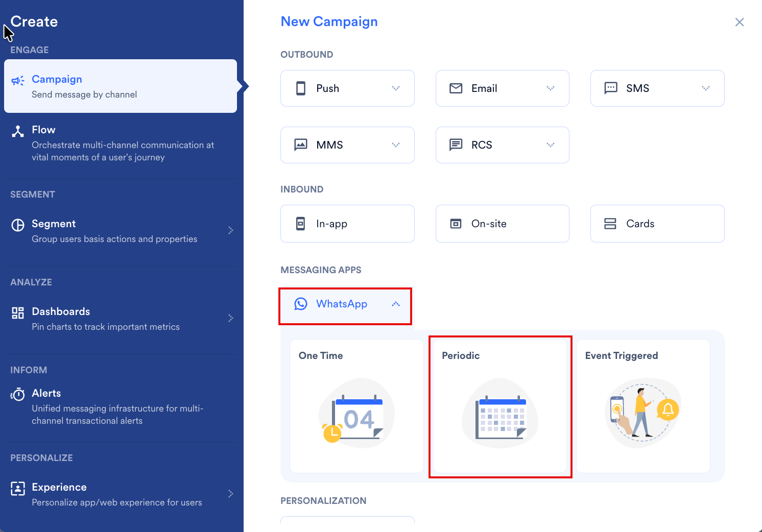Collapse the WhatsApp options chevron

click(396, 304)
